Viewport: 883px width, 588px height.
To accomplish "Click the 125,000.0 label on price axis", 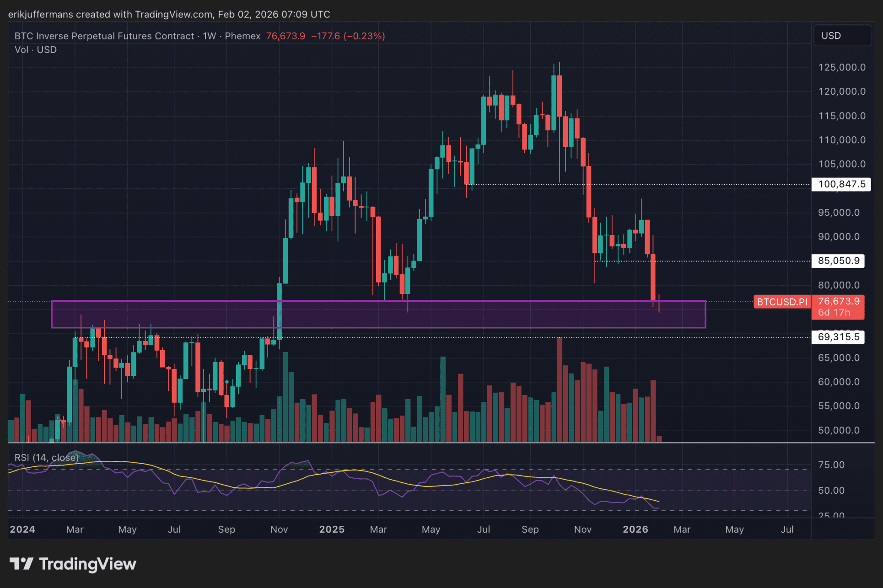I will 841,68.
